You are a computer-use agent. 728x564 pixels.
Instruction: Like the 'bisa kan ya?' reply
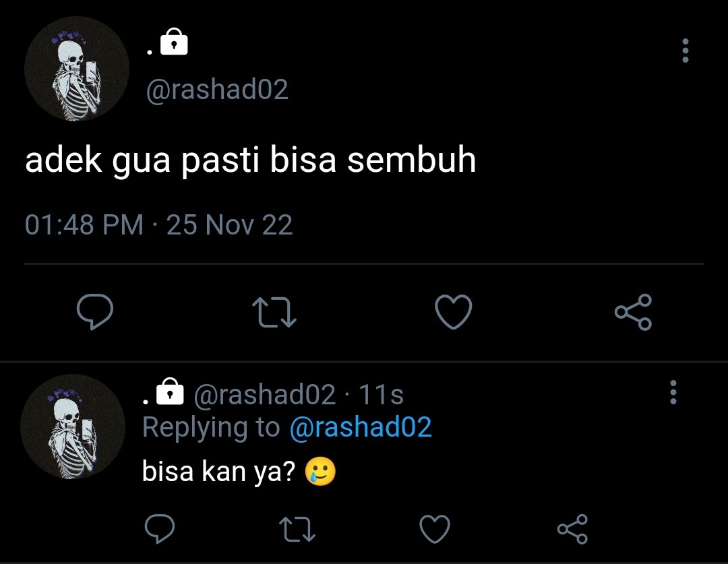[x=435, y=529]
